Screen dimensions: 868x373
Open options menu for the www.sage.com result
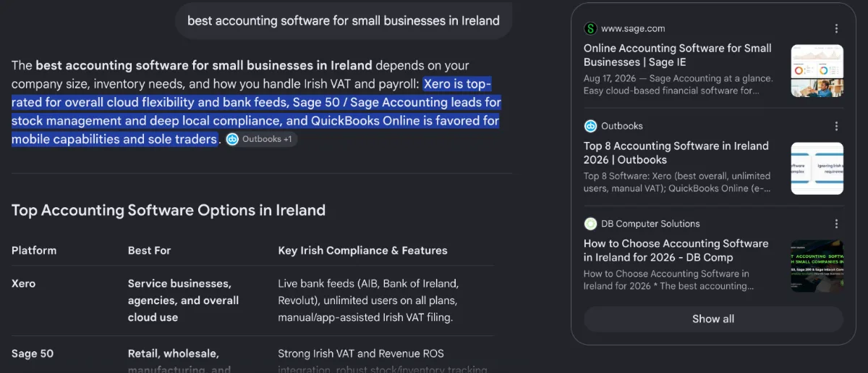pyautogui.click(x=836, y=29)
